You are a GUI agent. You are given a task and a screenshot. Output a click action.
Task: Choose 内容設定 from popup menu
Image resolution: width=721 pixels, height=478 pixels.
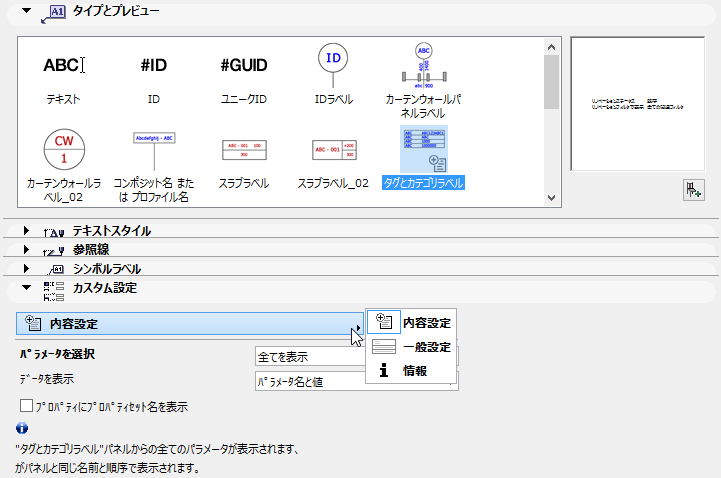pyautogui.click(x=412, y=322)
